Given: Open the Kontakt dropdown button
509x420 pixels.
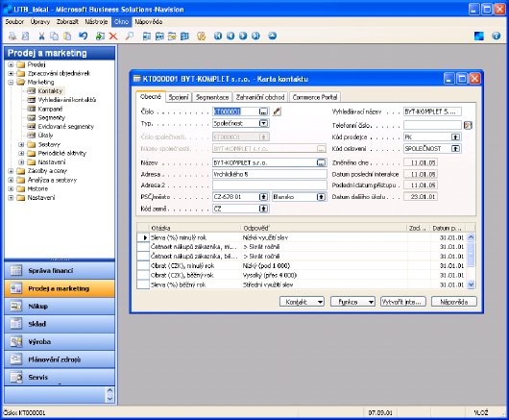Looking at the screenshot, I should (302, 302).
